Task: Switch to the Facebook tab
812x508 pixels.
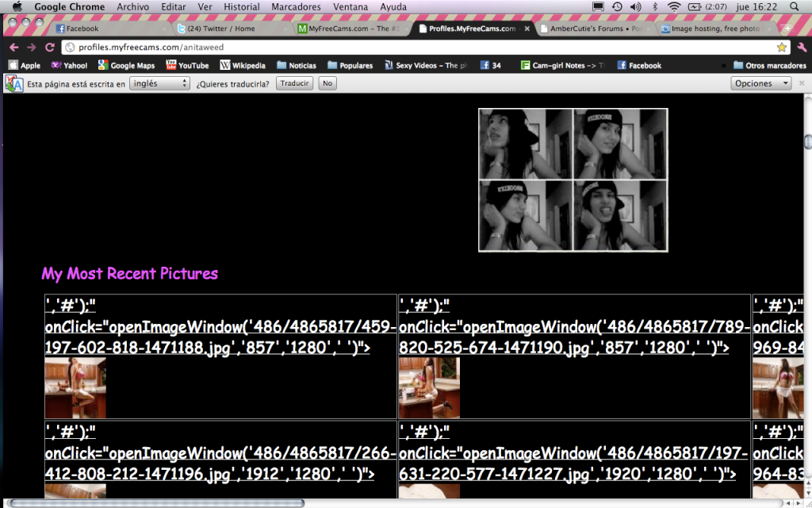Action: click(x=111, y=29)
